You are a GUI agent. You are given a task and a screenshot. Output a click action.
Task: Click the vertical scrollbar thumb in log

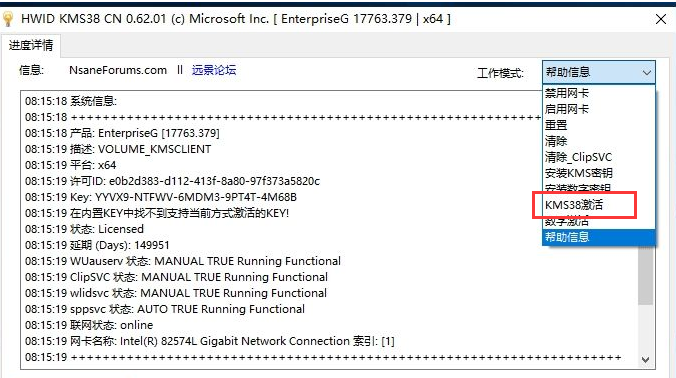(645, 276)
